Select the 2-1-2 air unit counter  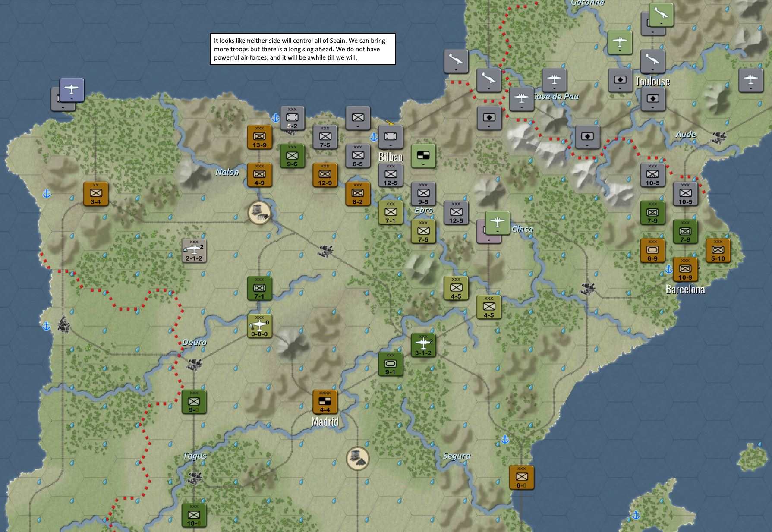[194, 251]
